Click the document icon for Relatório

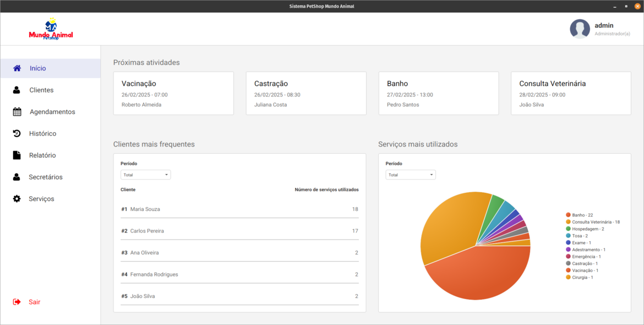(x=17, y=155)
